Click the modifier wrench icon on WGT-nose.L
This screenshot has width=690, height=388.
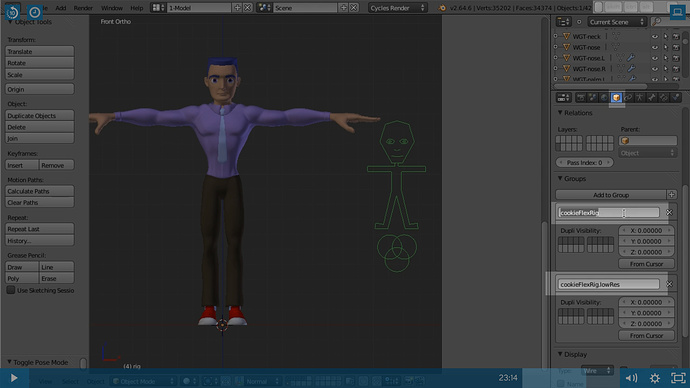pyautogui.click(x=631, y=58)
